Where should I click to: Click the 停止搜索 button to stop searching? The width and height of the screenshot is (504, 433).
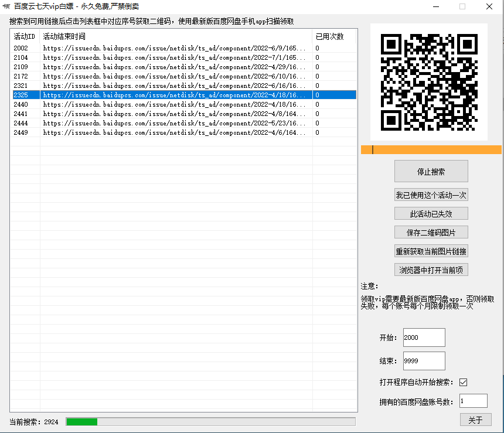click(x=431, y=171)
